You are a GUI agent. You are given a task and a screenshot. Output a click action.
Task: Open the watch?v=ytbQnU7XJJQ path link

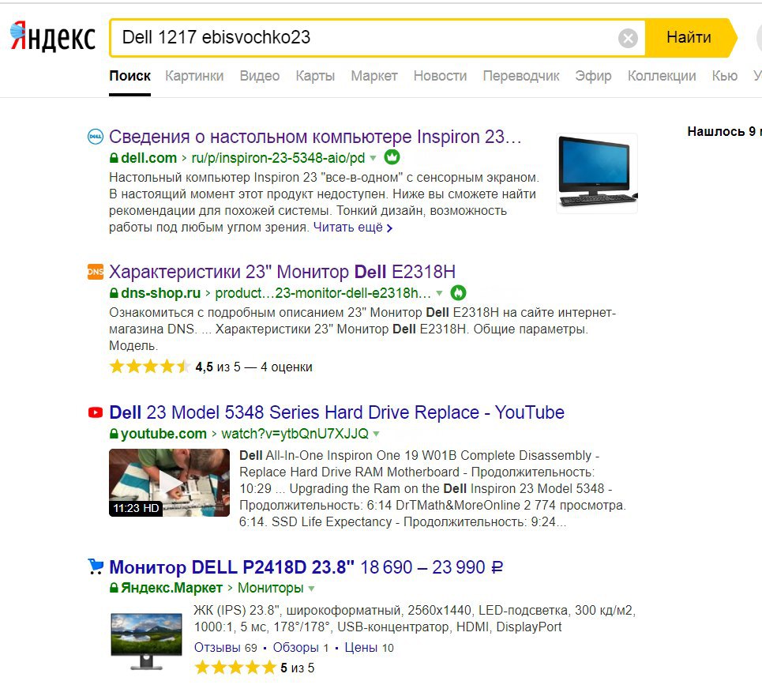pos(295,434)
